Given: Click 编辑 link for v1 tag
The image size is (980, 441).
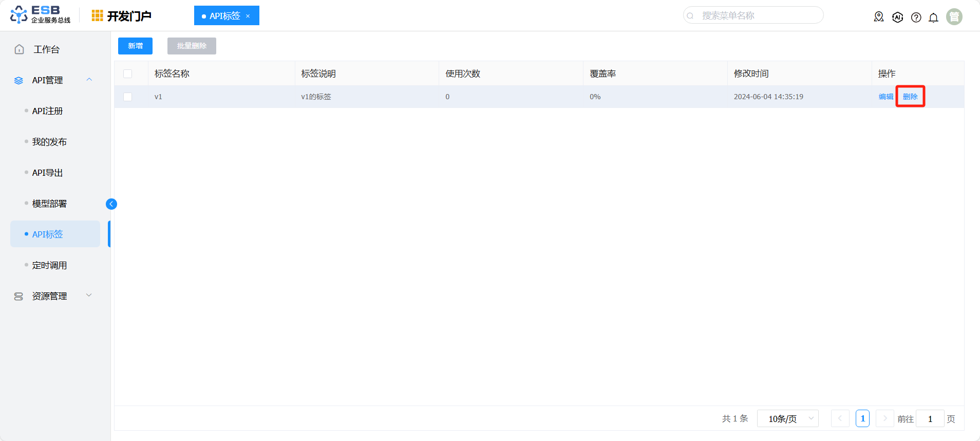Looking at the screenshot, I should [885, 97].
